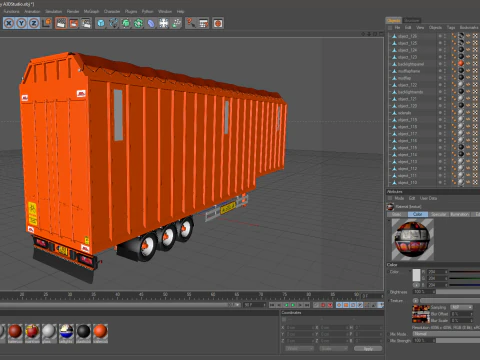
Task: Select the black material sphere in Material Manager
Action: [83, 333]
